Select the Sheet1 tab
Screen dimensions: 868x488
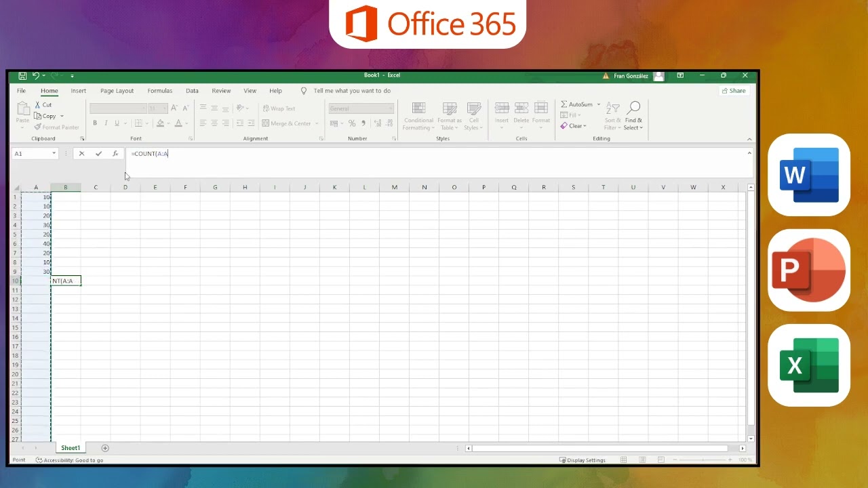71,448
